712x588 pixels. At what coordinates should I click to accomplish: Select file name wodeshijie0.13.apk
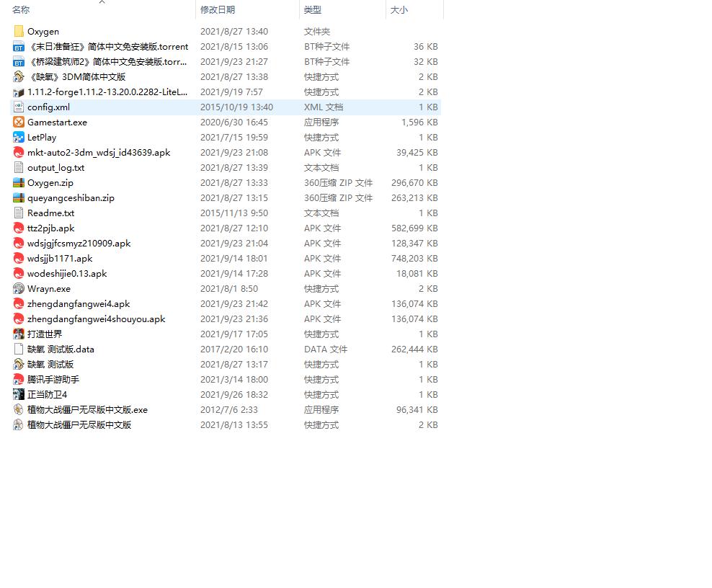[x=67, y=273]
